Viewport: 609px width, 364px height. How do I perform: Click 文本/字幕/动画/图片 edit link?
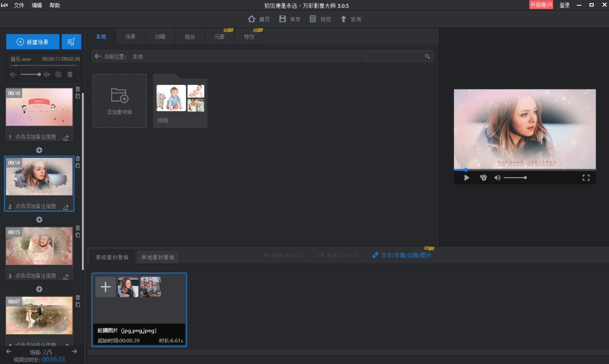click(402, 255)
